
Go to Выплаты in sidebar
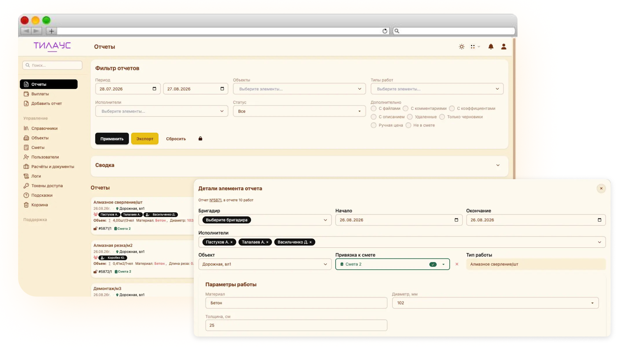(x=40, y=94)
